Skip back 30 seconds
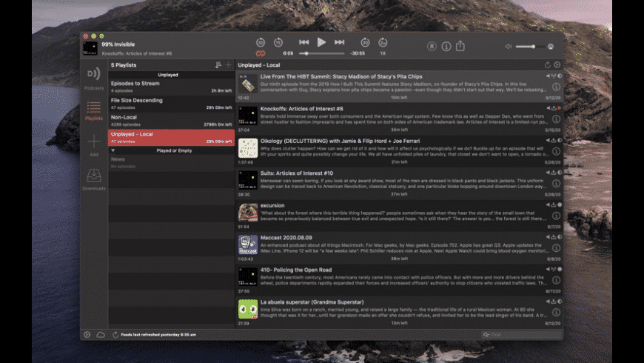The height and width of the screenshot is (363, 644). click(x=261, y=42)
